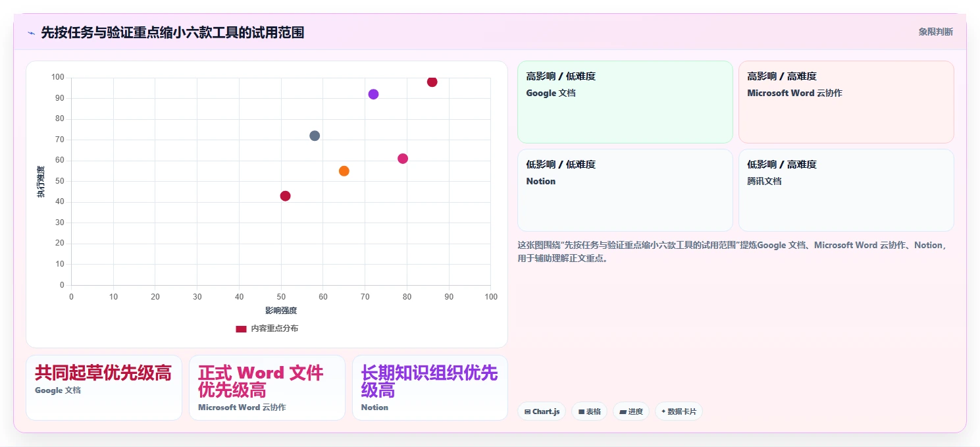Click the 内容重点分布 legend label text
Viewport: 980px width, 447px height.
tap(274, 329)
